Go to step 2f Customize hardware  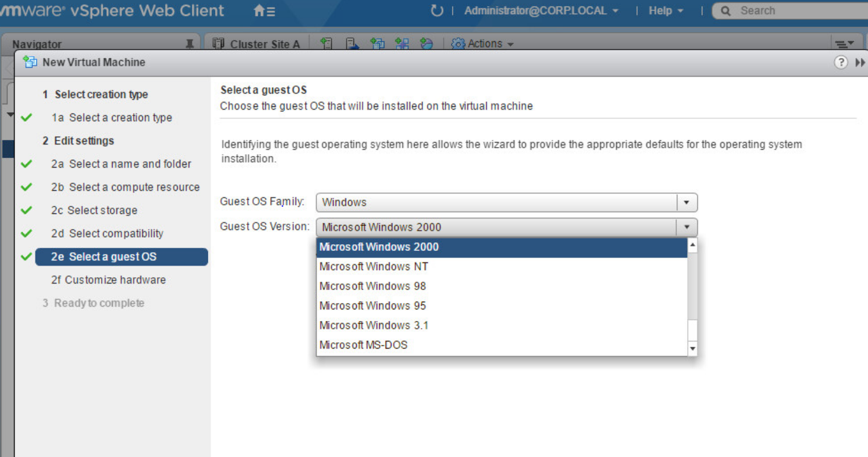tap(108, 280)
